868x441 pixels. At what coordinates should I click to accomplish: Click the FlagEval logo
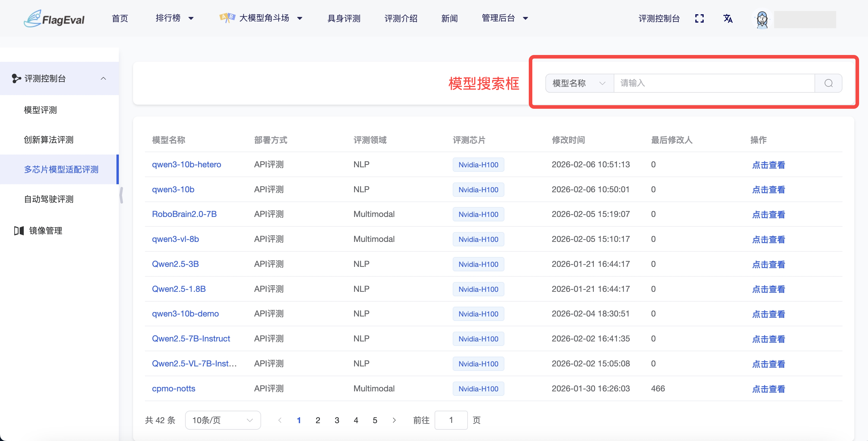pyautogui.click(x=54, y=18)
